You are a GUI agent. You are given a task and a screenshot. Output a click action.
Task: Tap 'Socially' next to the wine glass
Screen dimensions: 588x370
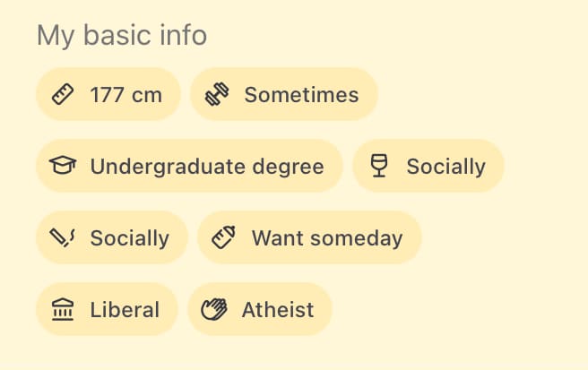(445, 166)
